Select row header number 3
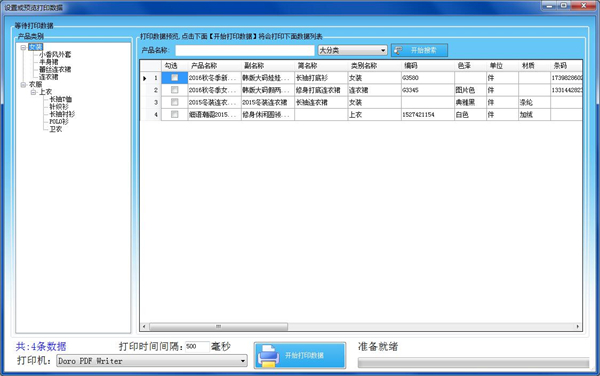This screenshot has width=600, height=376. (151, 103)
